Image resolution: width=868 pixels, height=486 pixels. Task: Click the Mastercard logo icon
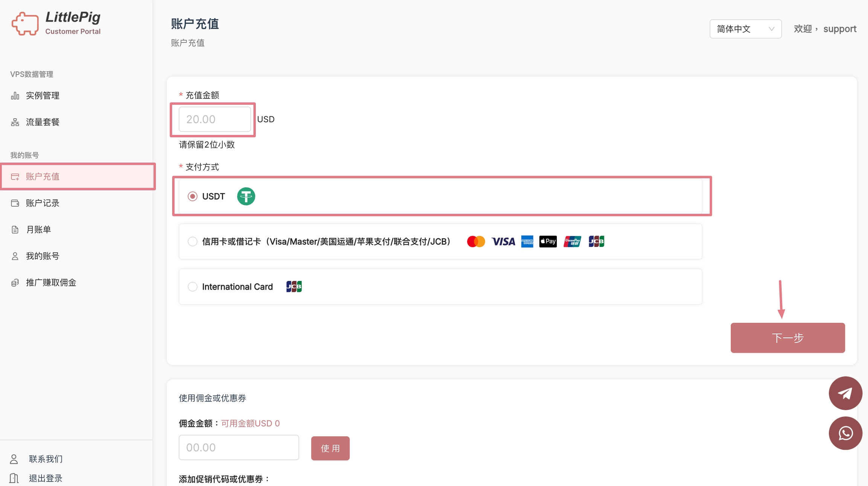[476, 241]
